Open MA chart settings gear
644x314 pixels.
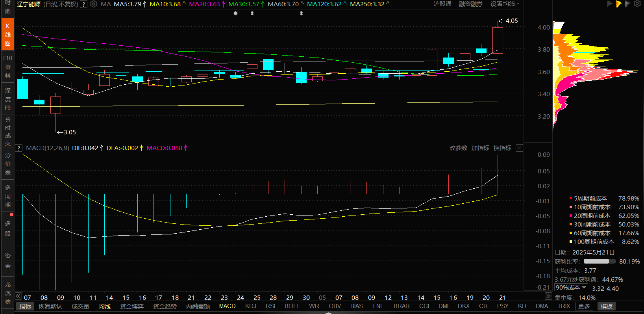(94, 4)
